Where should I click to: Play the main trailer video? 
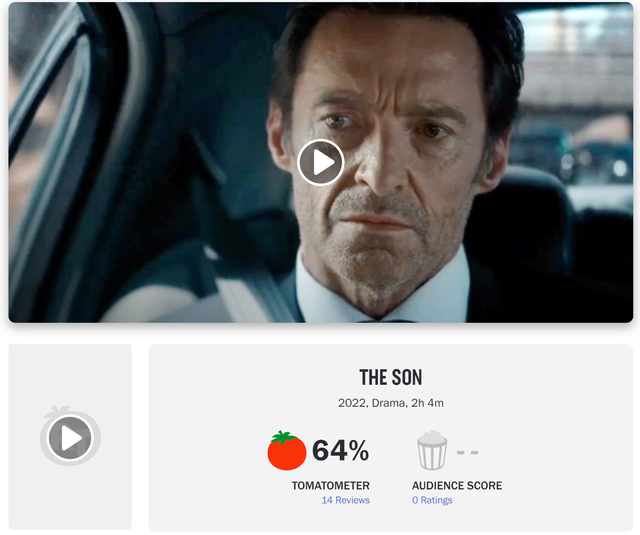(x=320, y=162)
